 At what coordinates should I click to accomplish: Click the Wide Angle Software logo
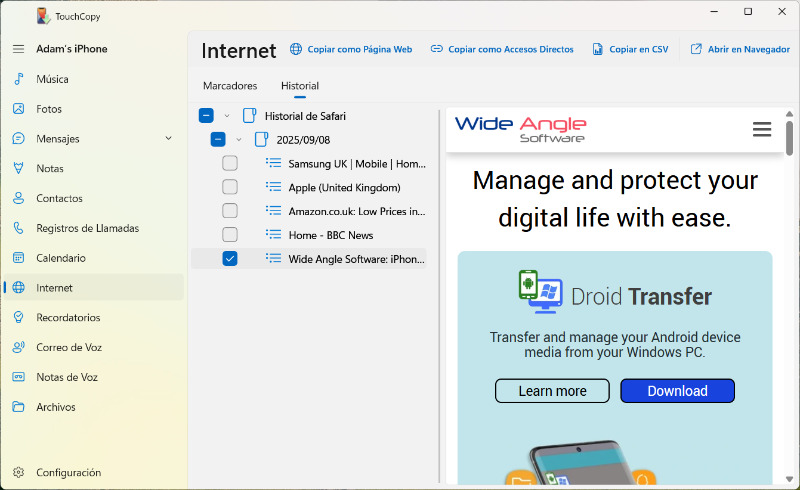point(520,129)
